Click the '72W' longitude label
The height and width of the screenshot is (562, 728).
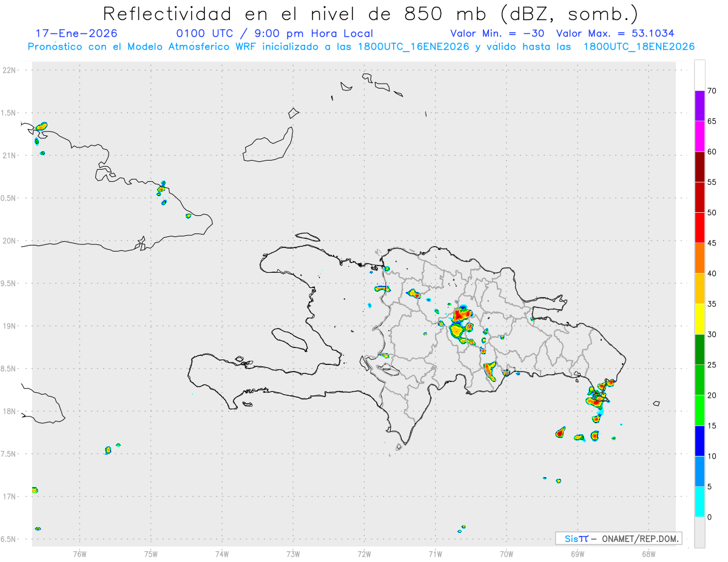[364, 554]
